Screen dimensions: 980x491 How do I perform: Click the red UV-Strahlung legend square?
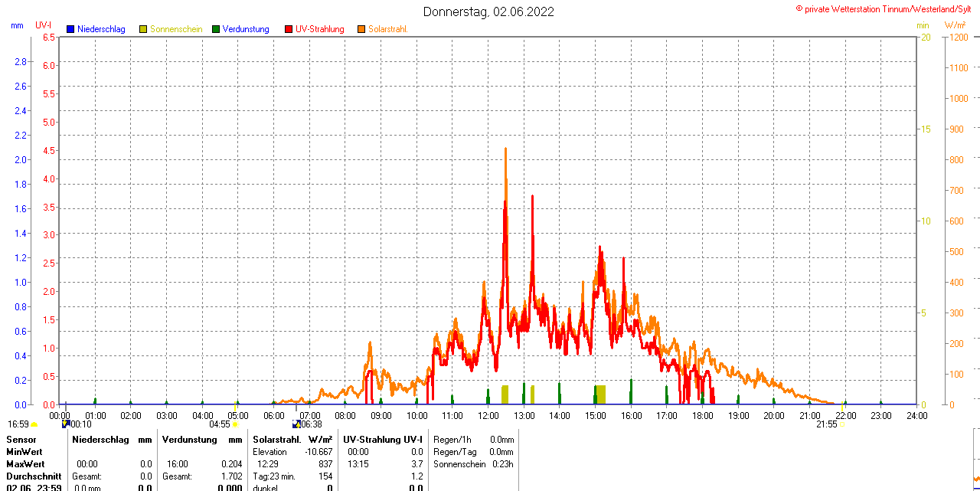click(x=289, y=29)
